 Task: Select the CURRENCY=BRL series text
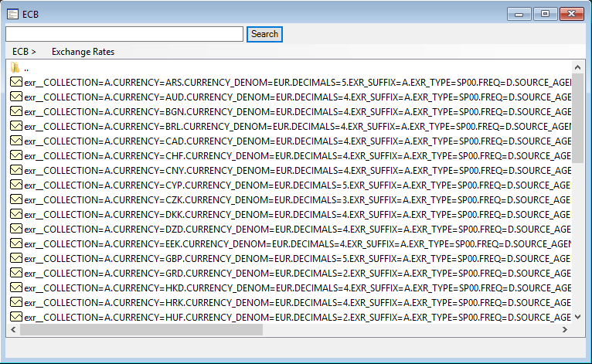[x=298, y=127]
